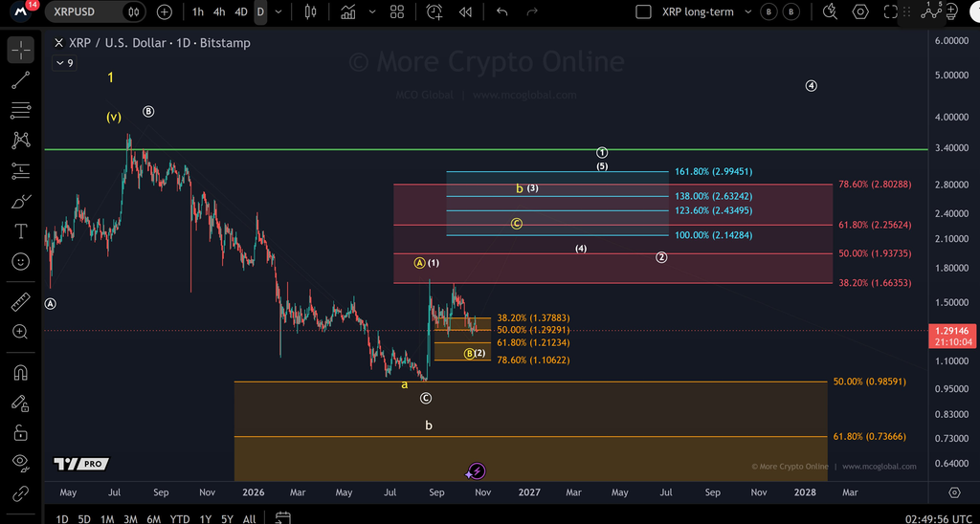Open the chart layout setup square

click(643, 11)
